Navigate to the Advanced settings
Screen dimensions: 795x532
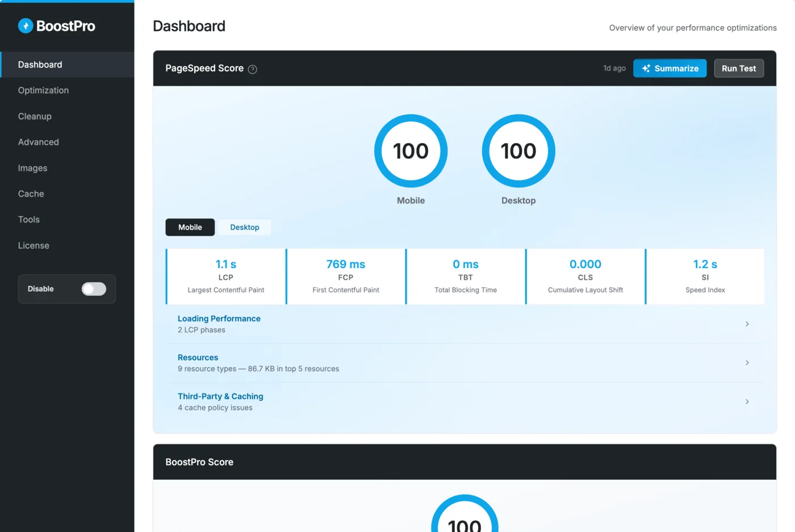click(68, 142)
